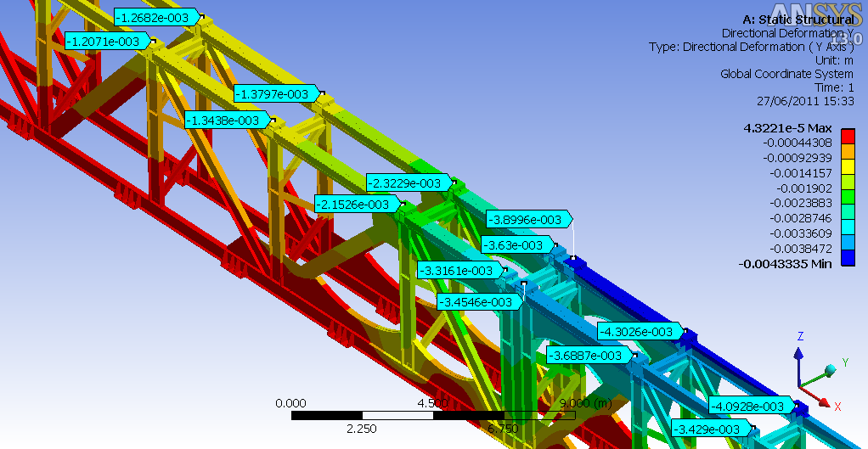
Task: Click the -1.3797e-003 probe annotation
Action: point(276,93)
